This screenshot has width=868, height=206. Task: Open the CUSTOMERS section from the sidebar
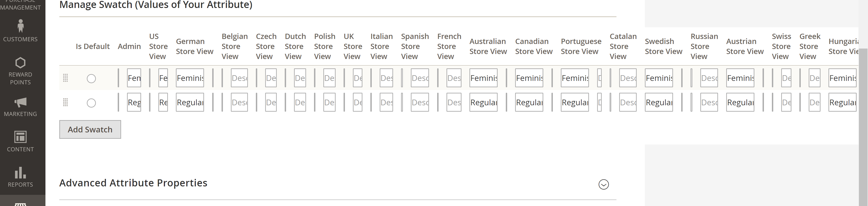point(20,39)
